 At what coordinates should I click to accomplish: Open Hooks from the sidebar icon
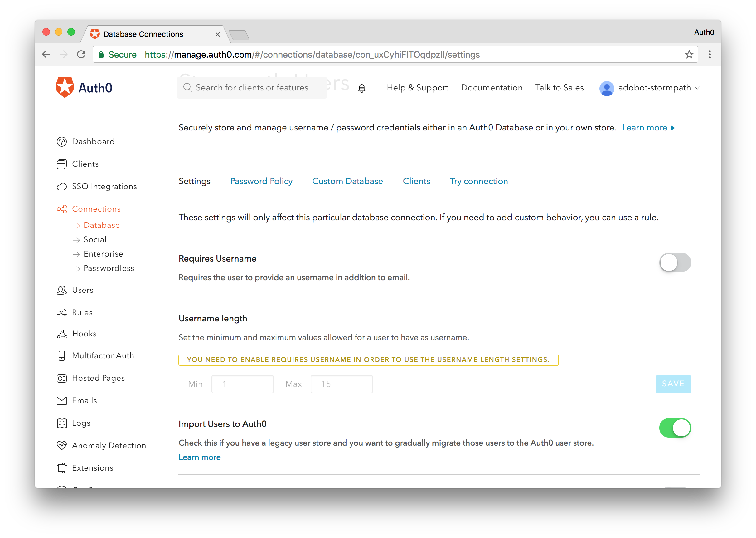(x=61, y=334)
